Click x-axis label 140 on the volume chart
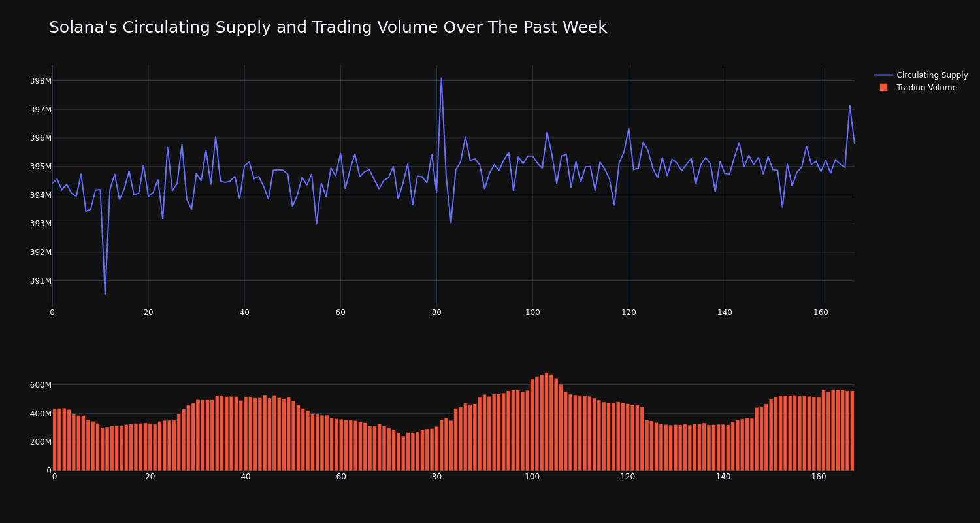 click(723, 477)
